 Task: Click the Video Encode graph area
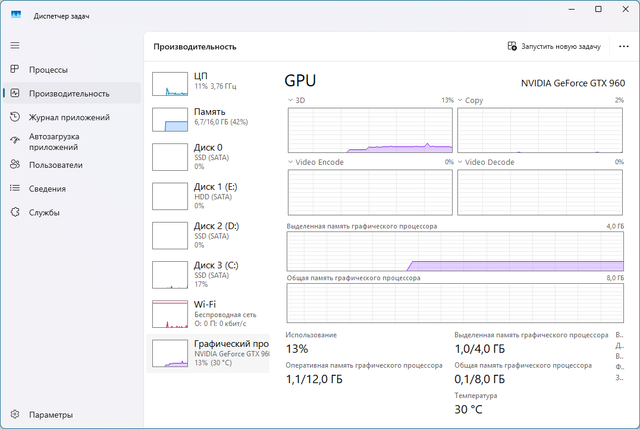pos(370,192)
